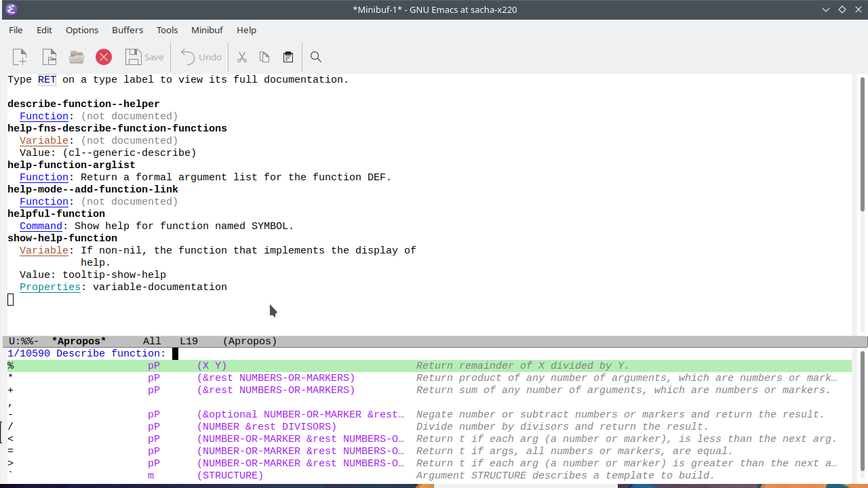Click the U:%%- status in mode line

click(24, 341)
